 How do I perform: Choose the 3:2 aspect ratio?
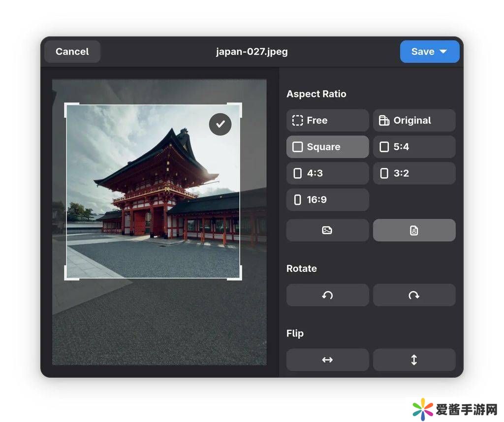tap(414, 173)
